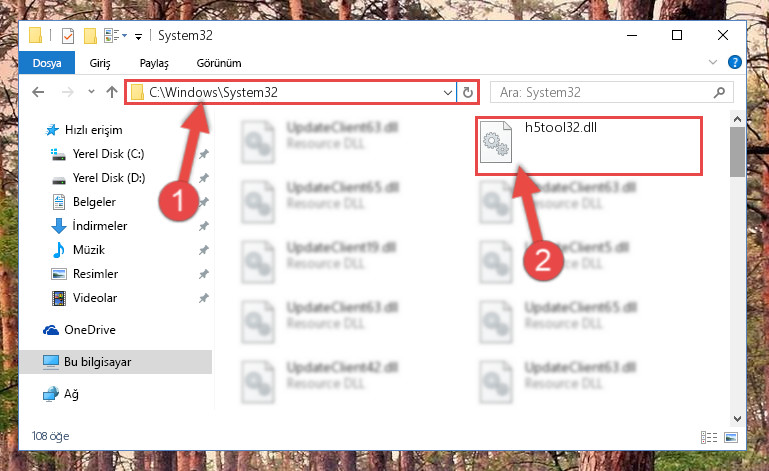Viewport: 769px width, 471px height.
Task: Select the h5tool32.dll file
Action: (x=589, y=146)
